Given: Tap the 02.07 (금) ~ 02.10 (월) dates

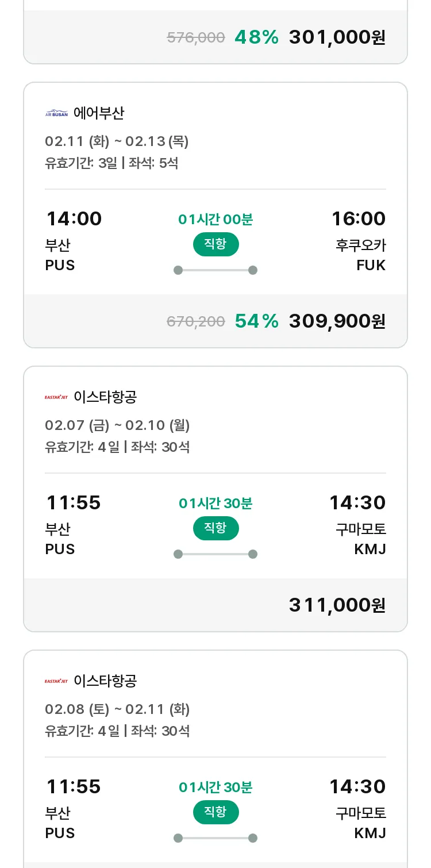Looking at the screenshot, I should pyautogui.click(x=117, y=425).
